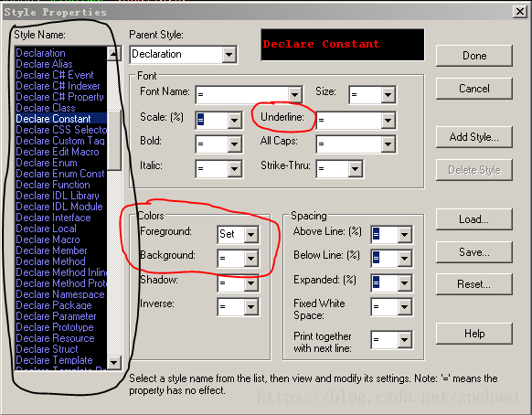Select the Declare Edit Macro style

[x=61, y=152]
